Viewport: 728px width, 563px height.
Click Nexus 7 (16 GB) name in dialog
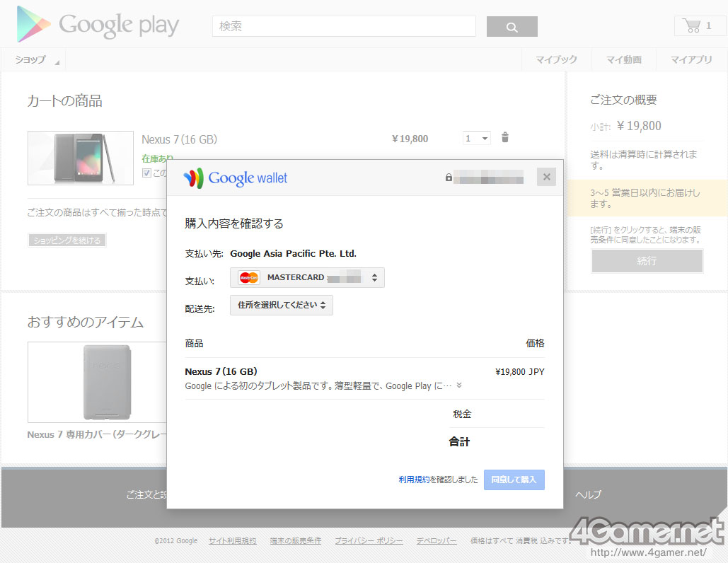point(221,371)
